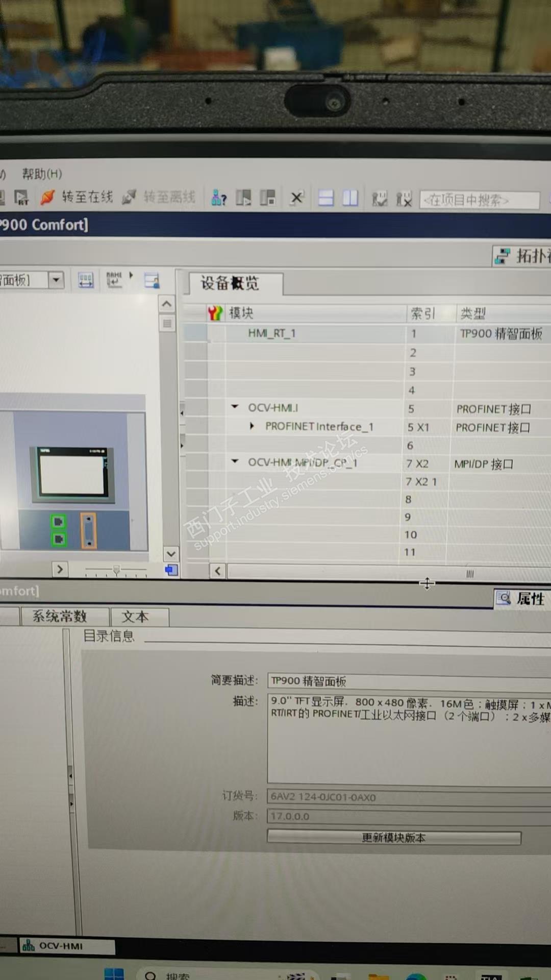551x980 pixels.
Task: Click the RT simulation start icon
Action: (21, 198)
